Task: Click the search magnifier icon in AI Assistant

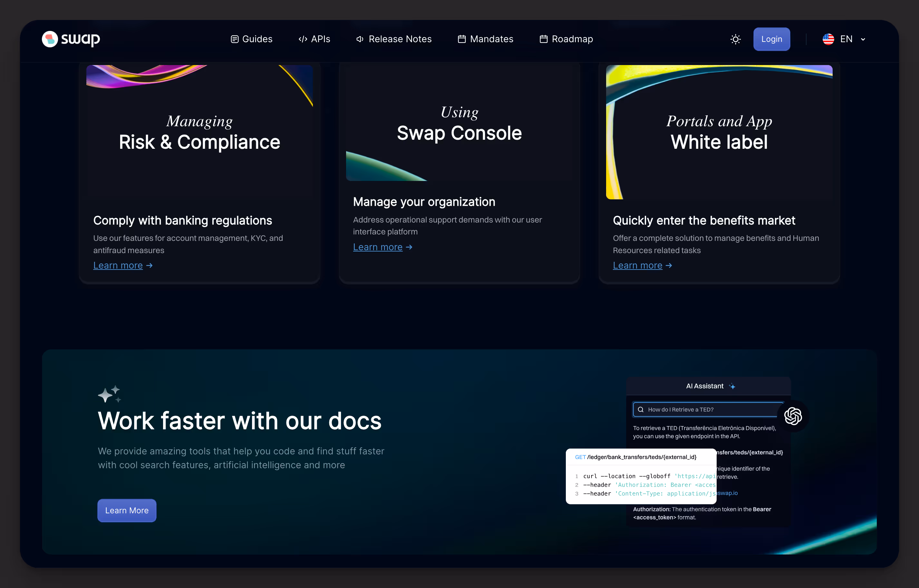Action: (641, 409)
